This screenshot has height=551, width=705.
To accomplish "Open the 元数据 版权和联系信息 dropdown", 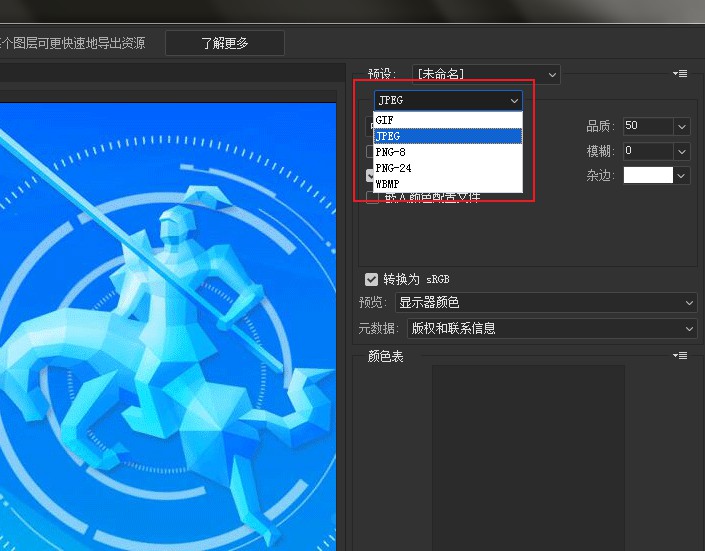I will [x=552, y=328].
